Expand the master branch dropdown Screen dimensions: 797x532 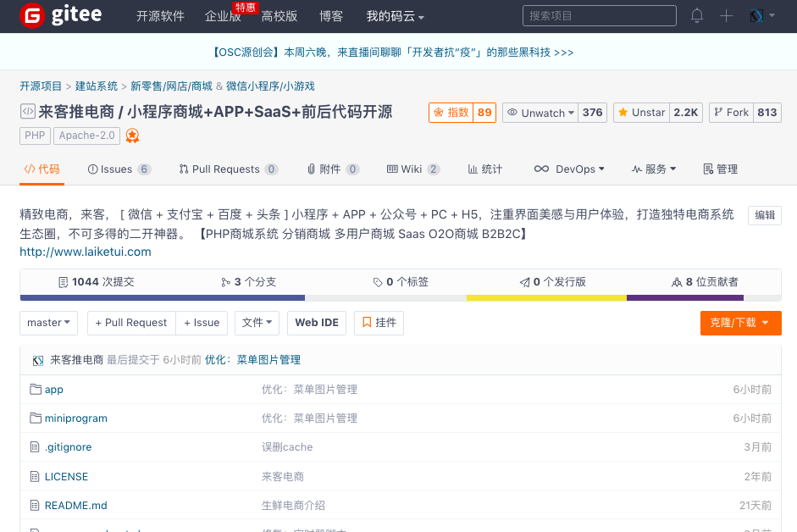click(49, 323)
